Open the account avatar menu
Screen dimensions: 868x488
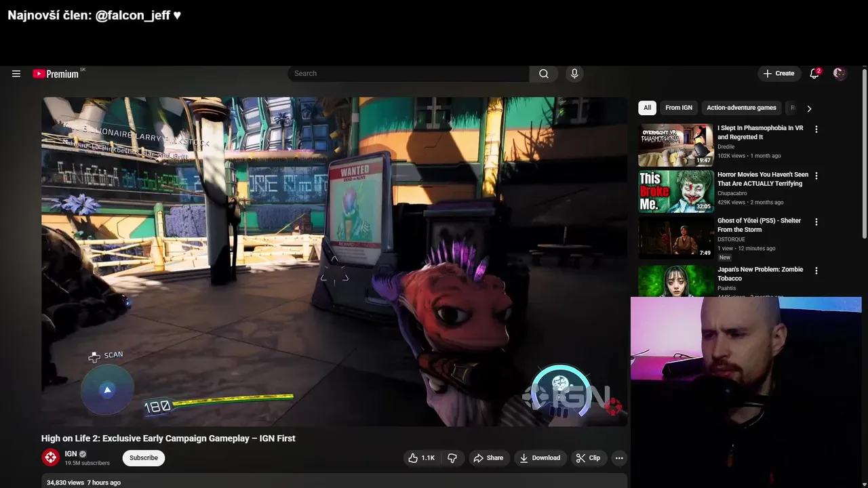(840, 74)
